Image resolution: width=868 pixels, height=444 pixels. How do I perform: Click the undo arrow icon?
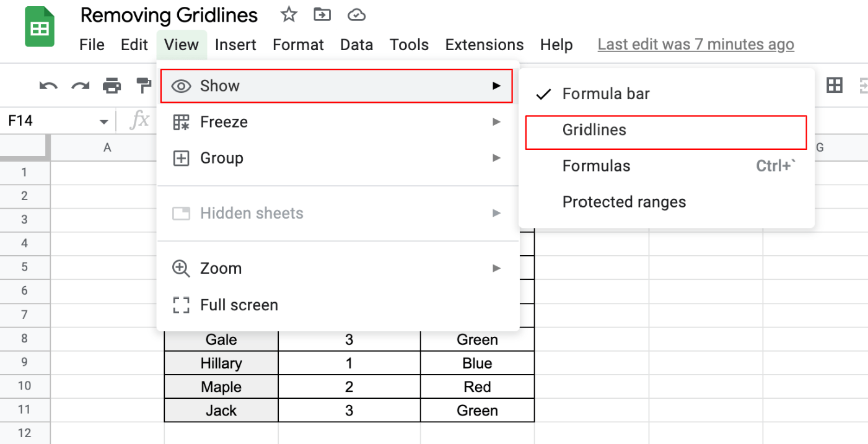(48, 85)
